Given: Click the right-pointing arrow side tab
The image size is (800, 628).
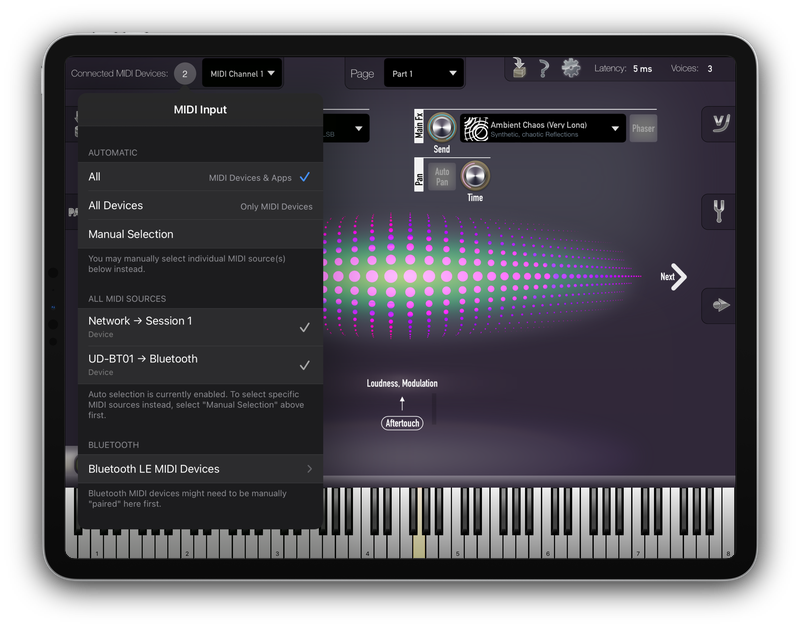Looking at the screenshot, I should [718, 305].
